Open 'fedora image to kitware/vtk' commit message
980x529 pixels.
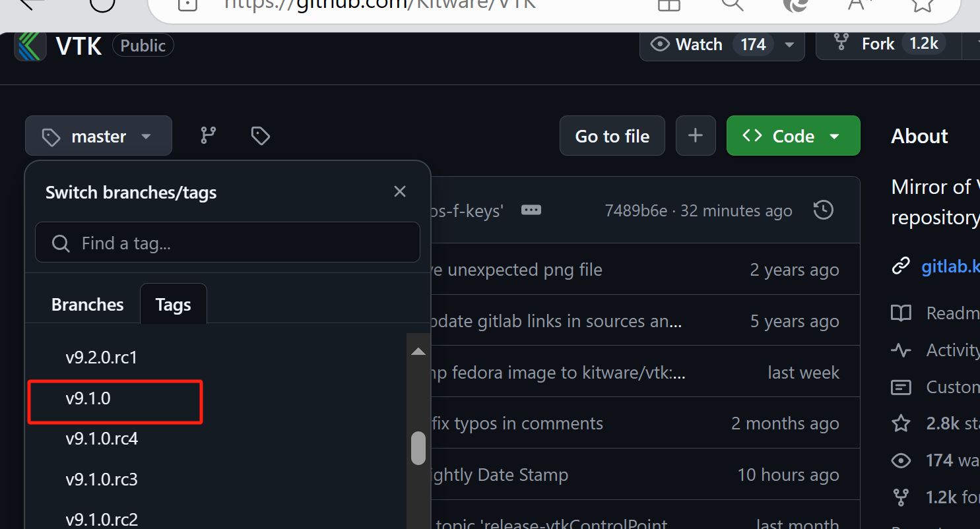coord(559,373)
